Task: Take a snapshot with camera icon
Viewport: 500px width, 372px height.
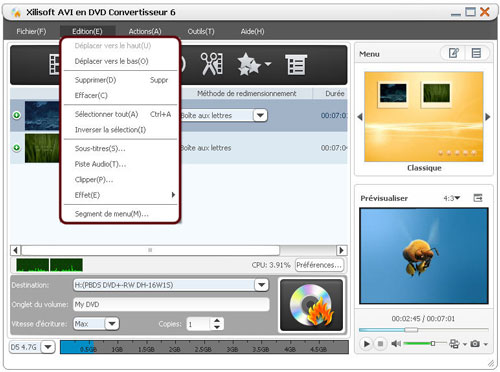Action: [475, 344]
